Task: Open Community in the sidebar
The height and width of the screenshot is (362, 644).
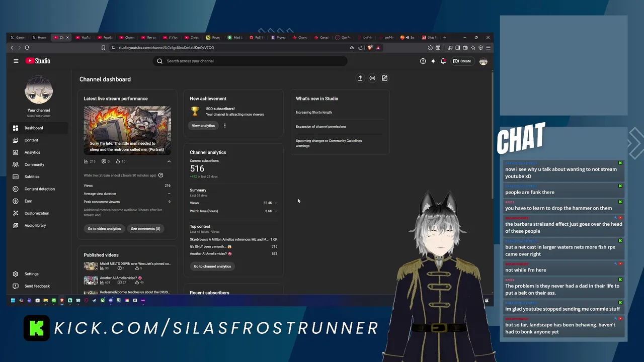Action: (38, 164)
